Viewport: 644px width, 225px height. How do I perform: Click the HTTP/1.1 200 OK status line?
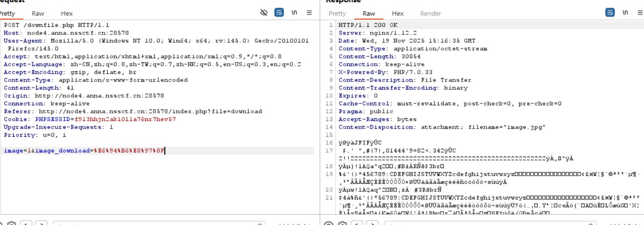368,25
